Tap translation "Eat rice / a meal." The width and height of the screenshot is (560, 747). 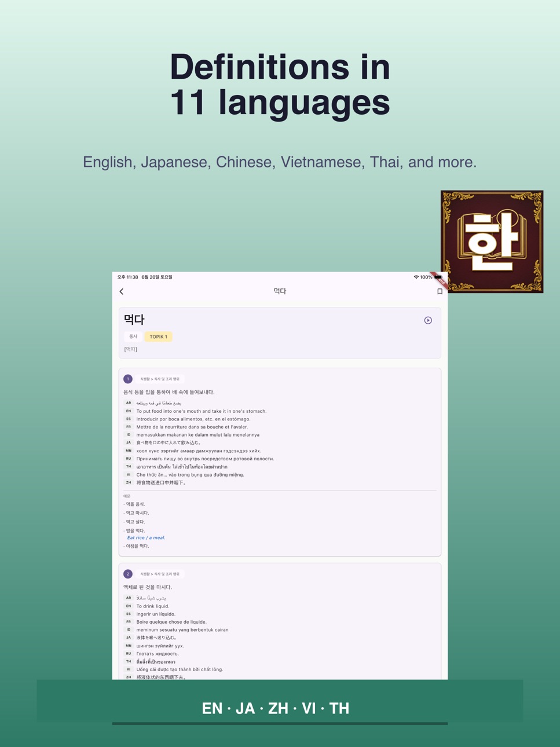[x=146, y=538]
